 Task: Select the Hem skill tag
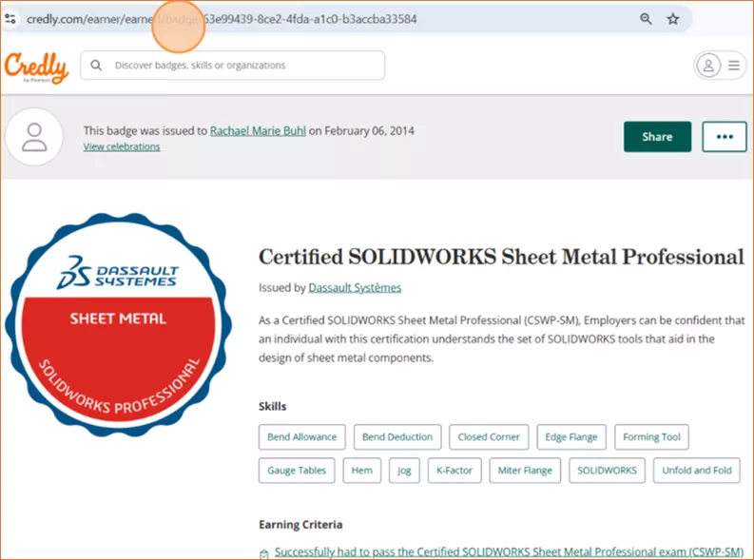[x=361, y=471]
